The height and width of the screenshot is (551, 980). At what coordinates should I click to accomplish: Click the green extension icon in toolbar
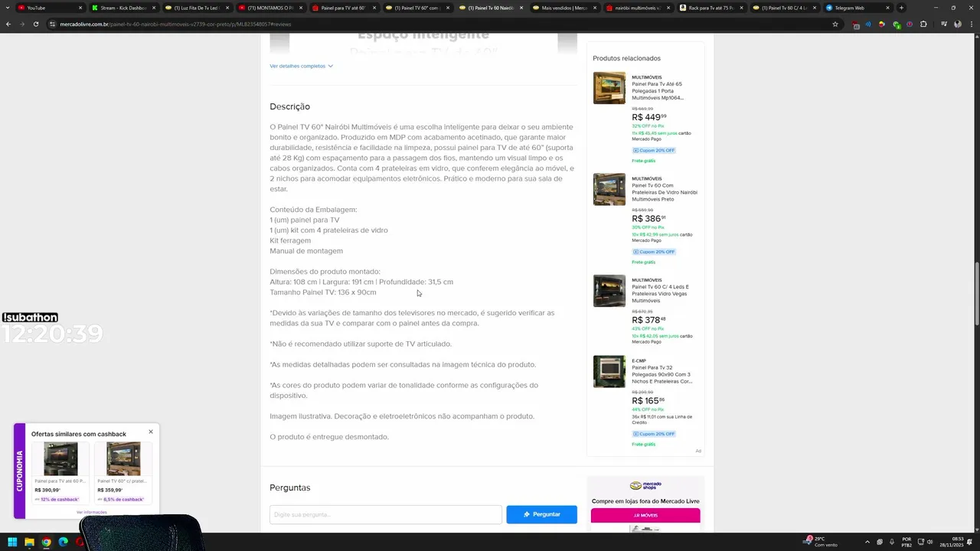tap(897, 24)
